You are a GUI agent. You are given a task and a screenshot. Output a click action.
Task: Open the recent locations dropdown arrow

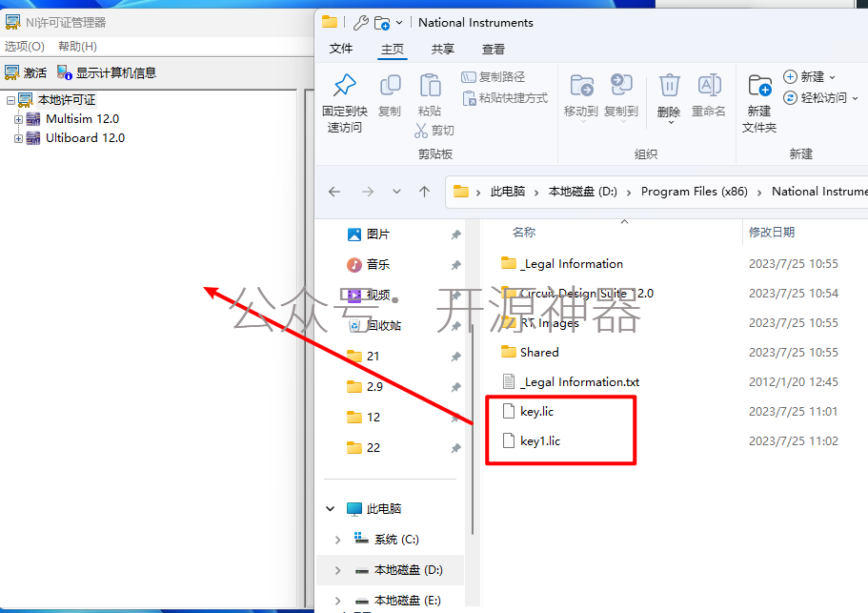tap(396, 192)
